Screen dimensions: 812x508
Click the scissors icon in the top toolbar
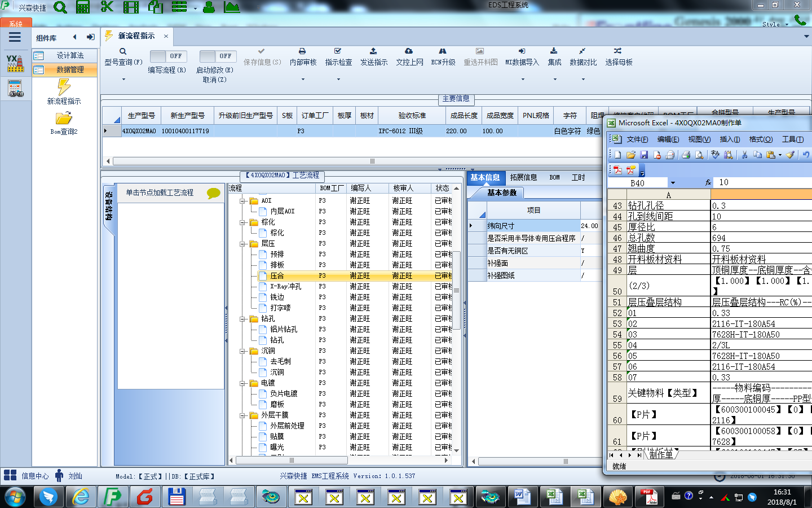coord(107,7)
